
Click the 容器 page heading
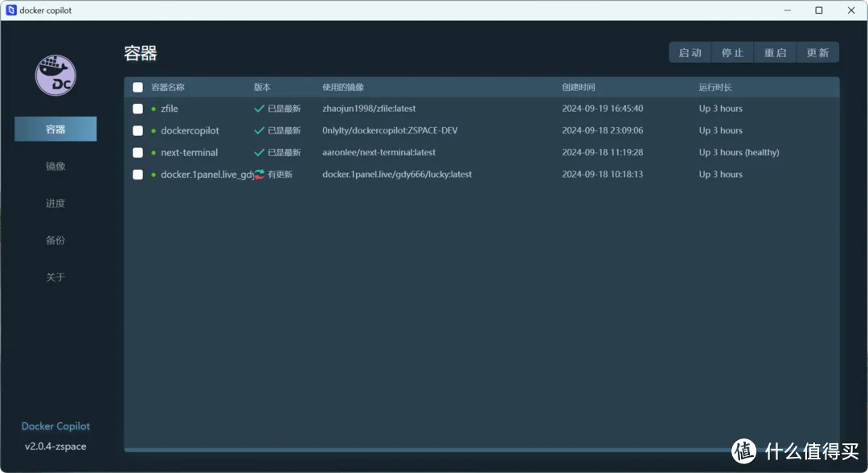pos(141,53)
